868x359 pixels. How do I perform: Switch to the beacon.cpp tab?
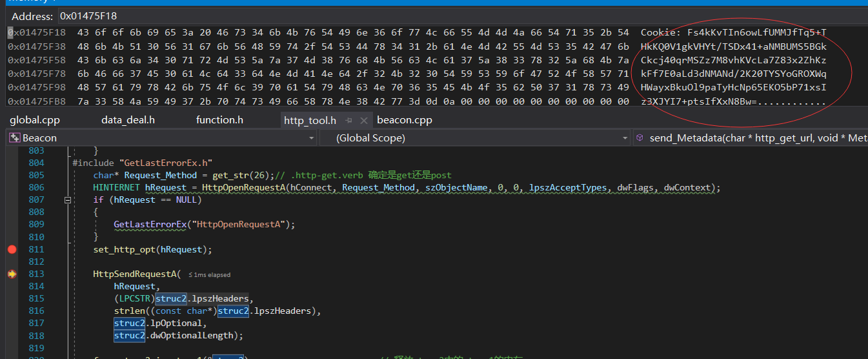pos(405,120)
